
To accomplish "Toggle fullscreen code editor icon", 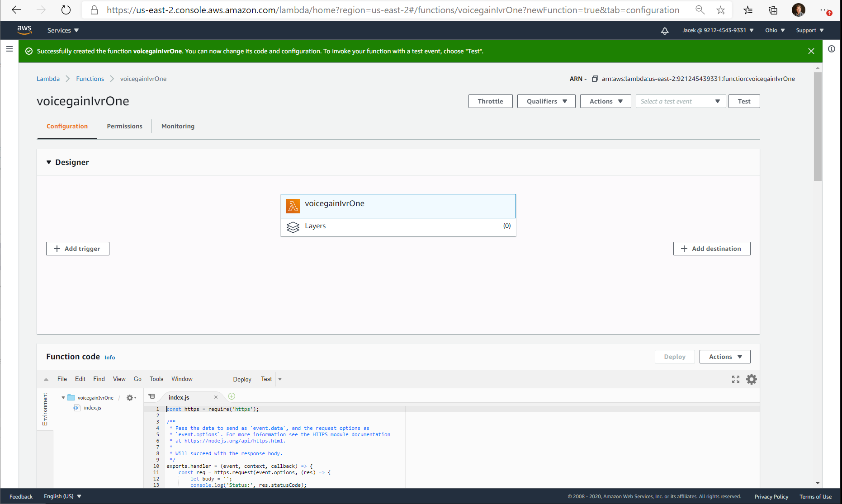I will point(736,379).
